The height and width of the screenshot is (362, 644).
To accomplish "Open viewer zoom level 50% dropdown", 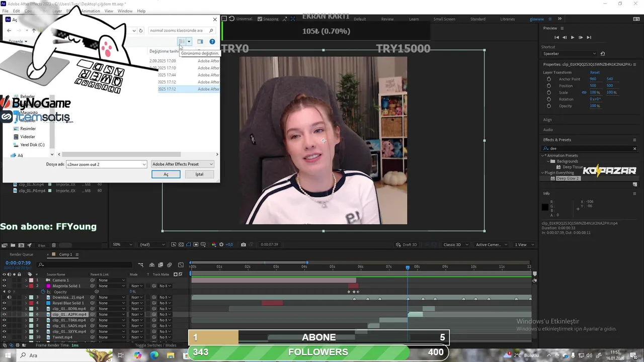I will (122, 244).
